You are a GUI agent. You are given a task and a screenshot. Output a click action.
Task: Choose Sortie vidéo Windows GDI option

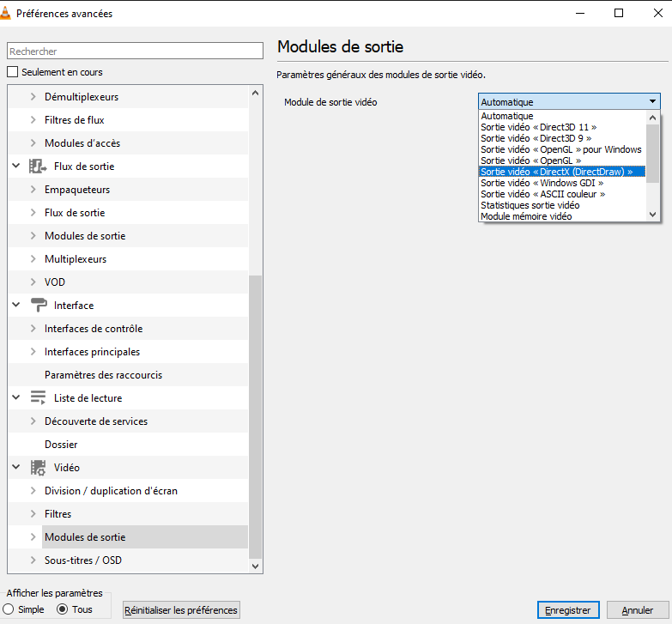point(561,183)
